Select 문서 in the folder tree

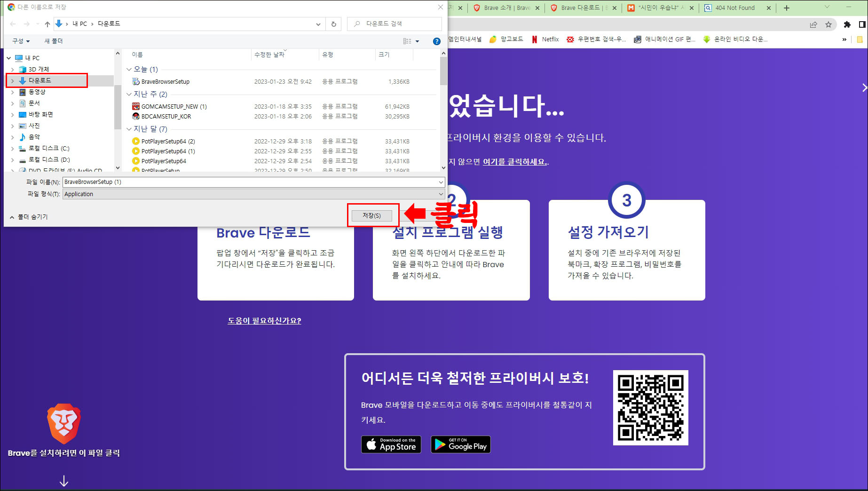click(x=34, y=103)
